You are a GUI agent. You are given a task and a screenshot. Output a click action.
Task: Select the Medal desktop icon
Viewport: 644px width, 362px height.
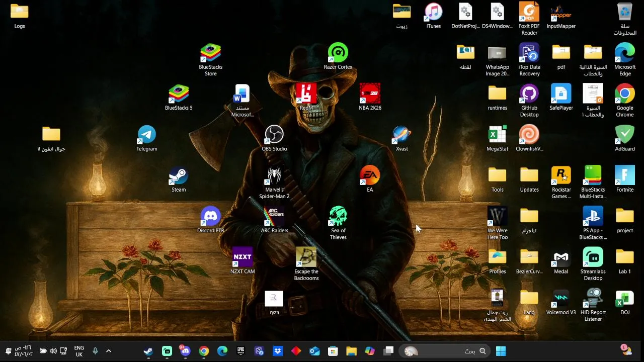click(x=561, y=261)
